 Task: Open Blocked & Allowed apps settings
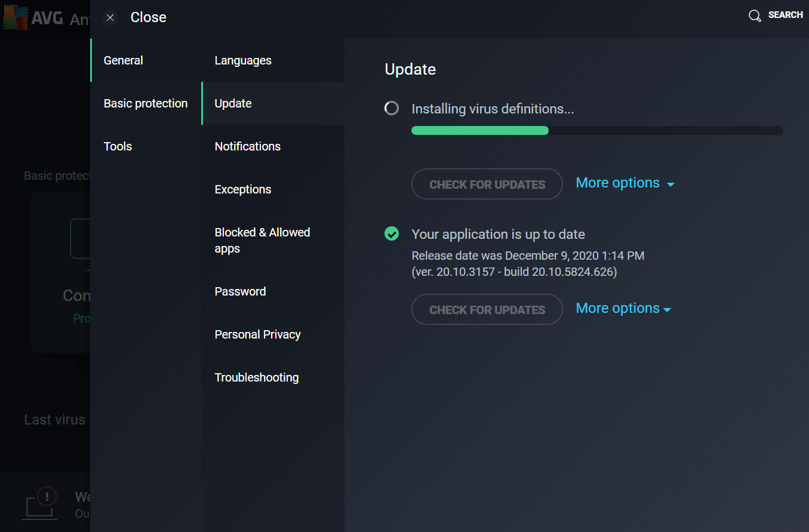click(x=262, y=240)
